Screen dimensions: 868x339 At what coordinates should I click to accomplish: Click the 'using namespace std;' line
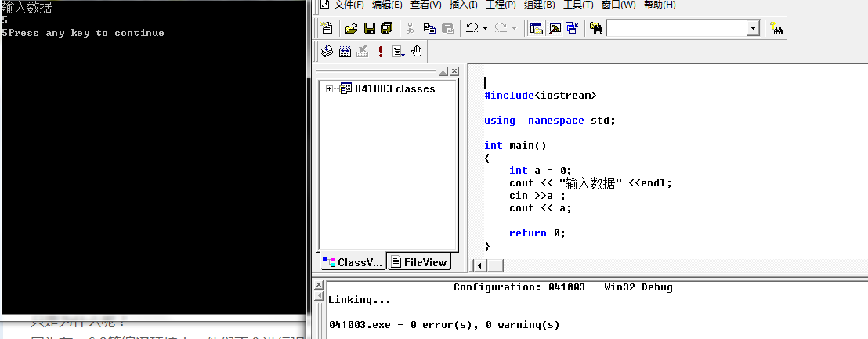coord(550,120)
